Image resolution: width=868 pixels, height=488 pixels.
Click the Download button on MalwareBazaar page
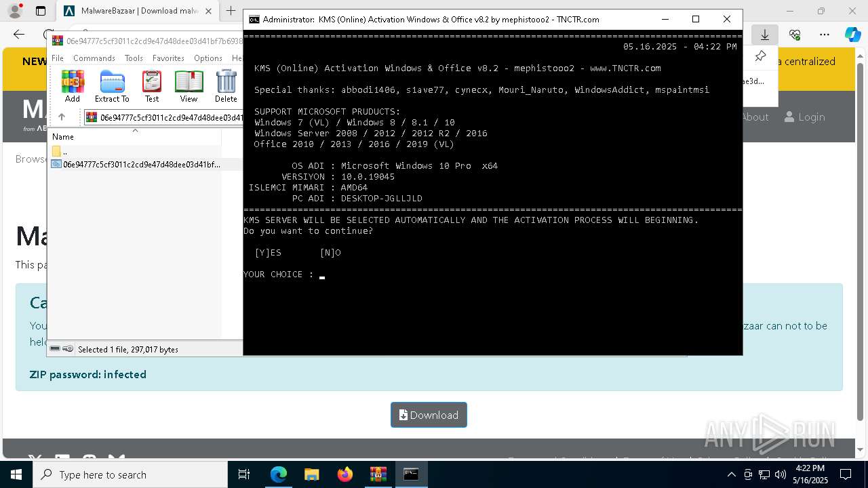pyautogui.click(x=429, y=415)
